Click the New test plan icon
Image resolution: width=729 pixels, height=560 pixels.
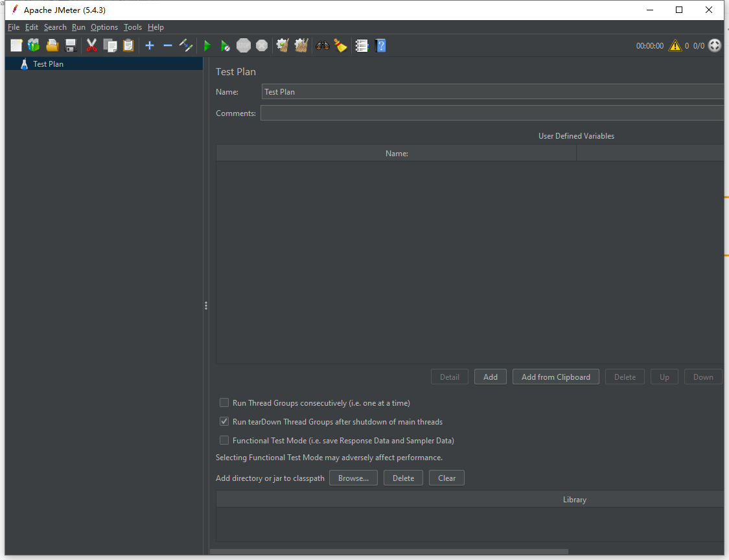16,45
